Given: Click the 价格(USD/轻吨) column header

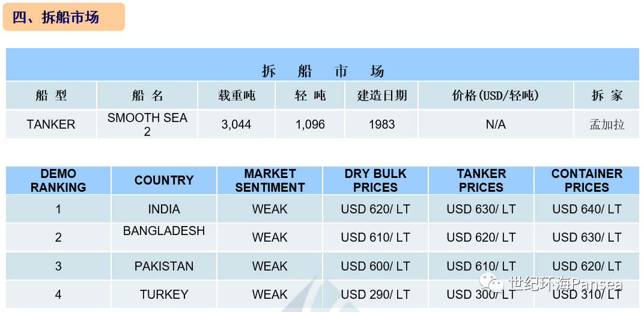Looking at the screenshot, I should [x=496, y=96].
